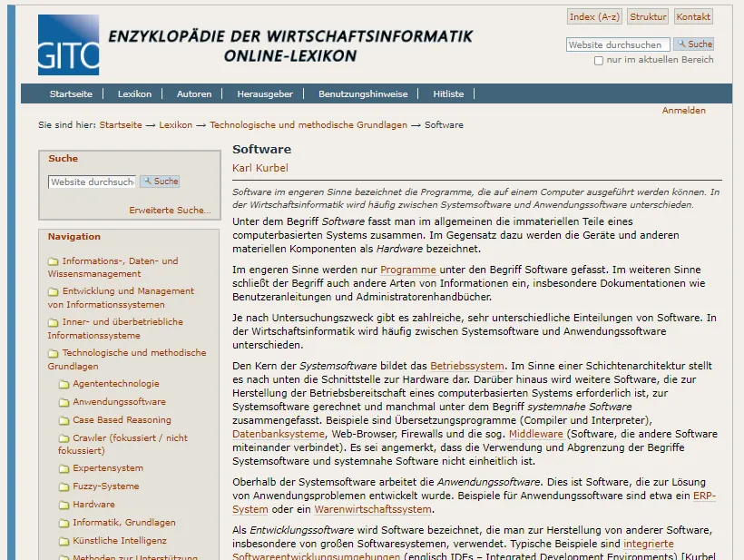The height and width of the screenshot is (560, 744).
Task: Click breadcrumb 'Technologische und methodische Grundlagen'
Action: coord(308,125)
